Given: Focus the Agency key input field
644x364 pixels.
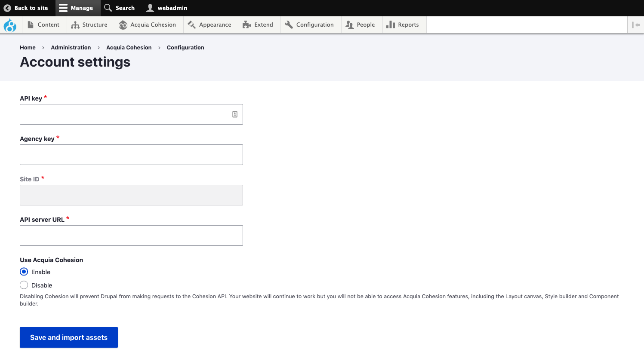Looking at the screenshot, I should (x=131, y=155).
